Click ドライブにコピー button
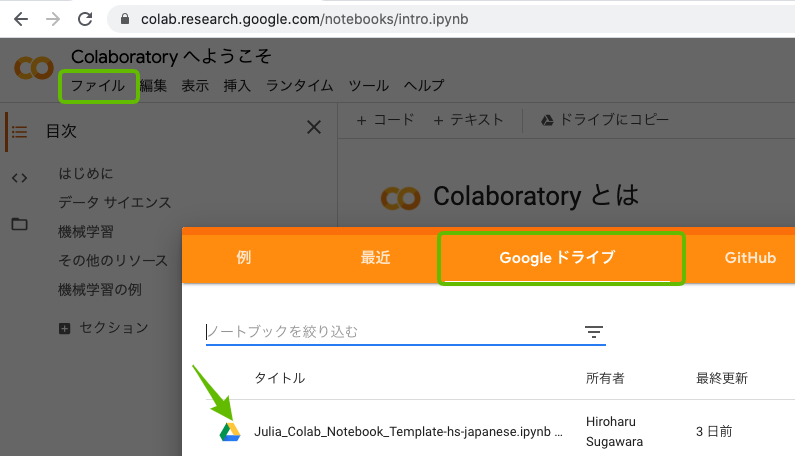This screenshot has height=456, width=795. point(605,120)
